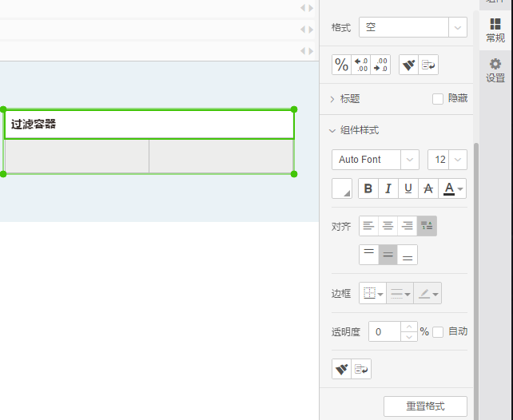Open border type dropdown

[x=373, y=293]
